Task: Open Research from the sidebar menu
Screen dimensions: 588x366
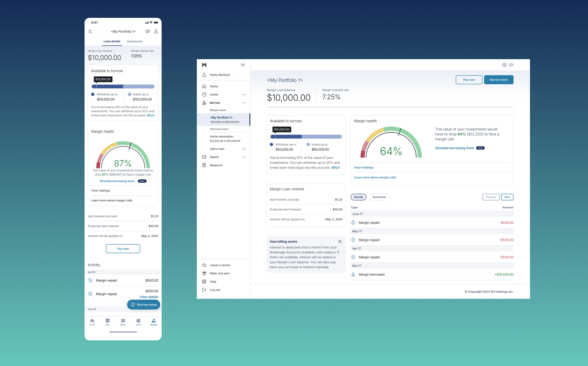Action: (x=216, y=165)
